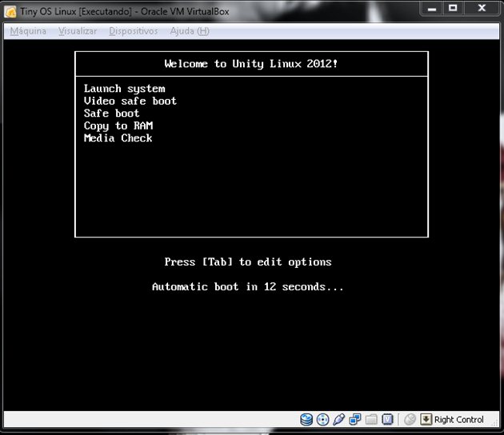Click the Right Control host key label

458,420
